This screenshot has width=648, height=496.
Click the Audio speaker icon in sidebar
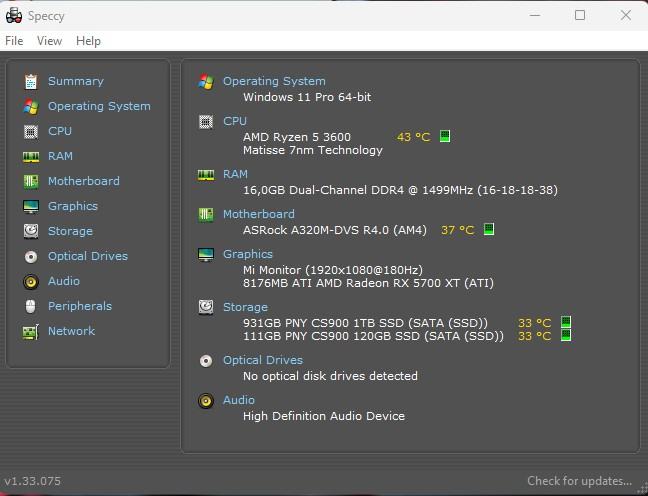coord(31,282)
